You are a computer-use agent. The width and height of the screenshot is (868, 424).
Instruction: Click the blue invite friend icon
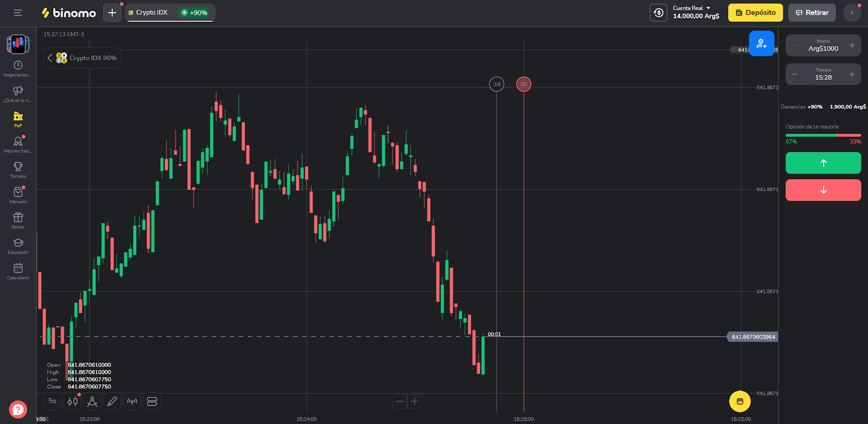point(761,43)
